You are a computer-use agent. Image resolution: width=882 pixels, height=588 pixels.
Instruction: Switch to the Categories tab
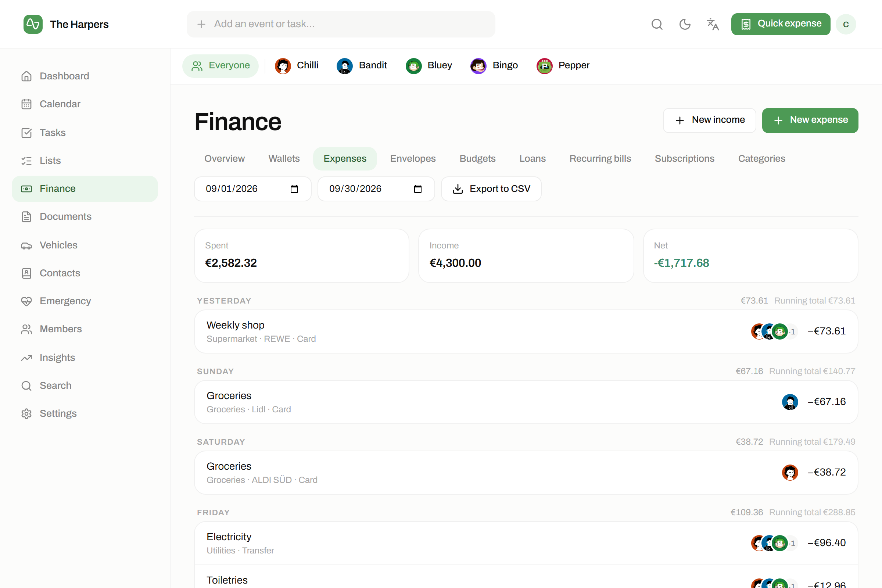pyautogui.click(x=761, y=159)
